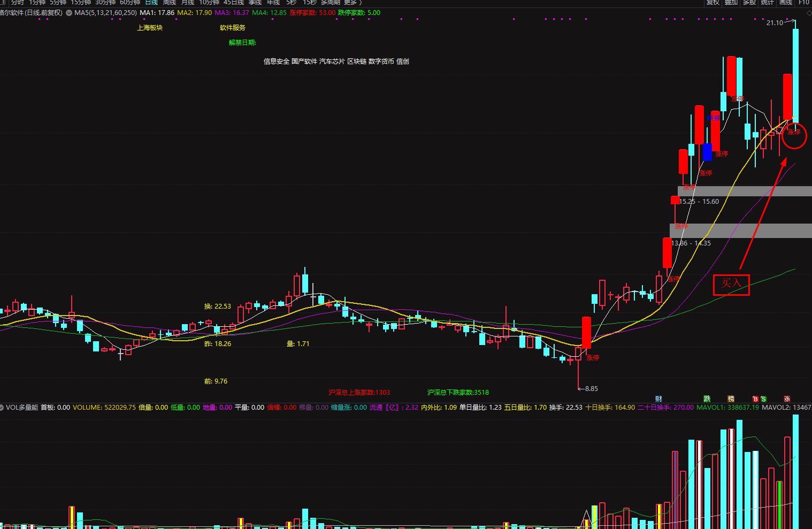Screen dimensions: 812x529
Task: Click the 二十日换手: 270.00 readout
Action: coord(665,408)
